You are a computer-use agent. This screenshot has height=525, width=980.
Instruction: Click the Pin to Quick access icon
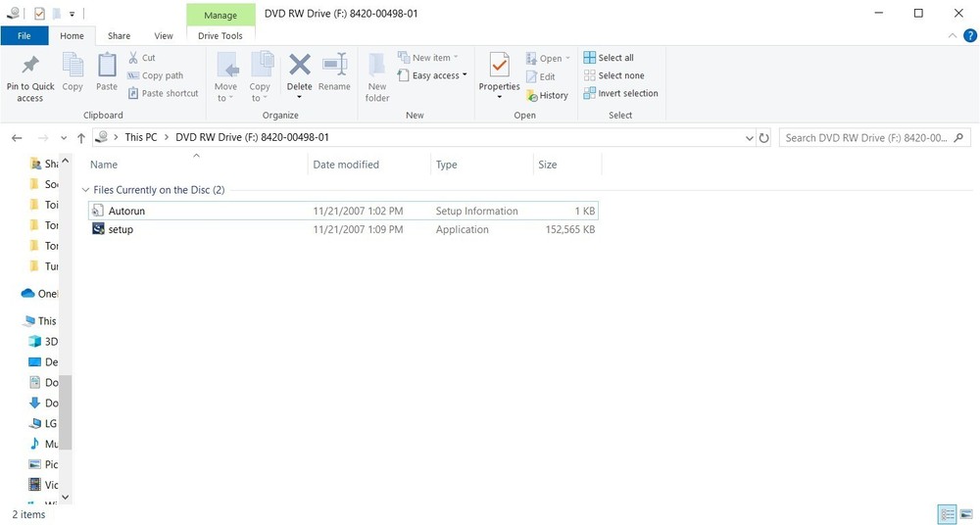coord(30,68)
